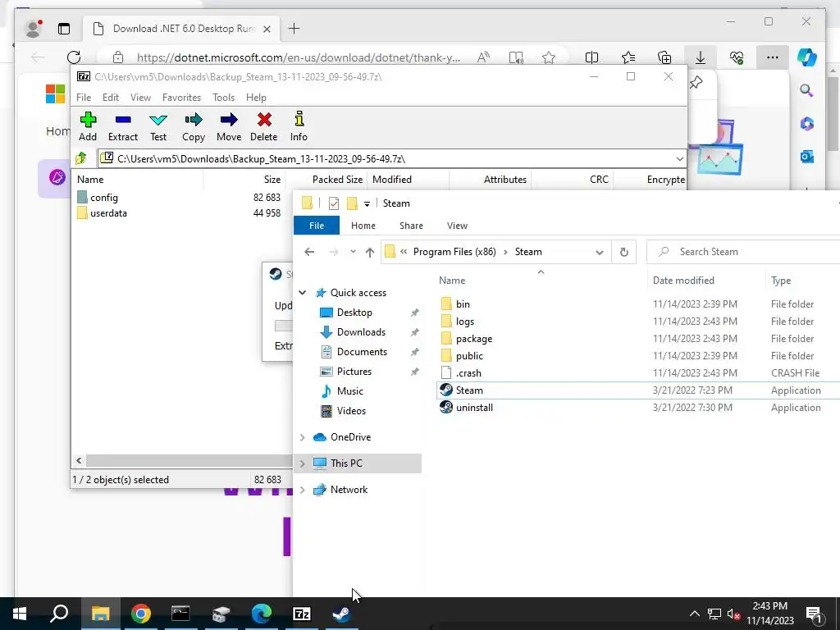This screenshot has width=840, height=630.
Task: Select the package folder in Steam directory
Action: [474, 339]
